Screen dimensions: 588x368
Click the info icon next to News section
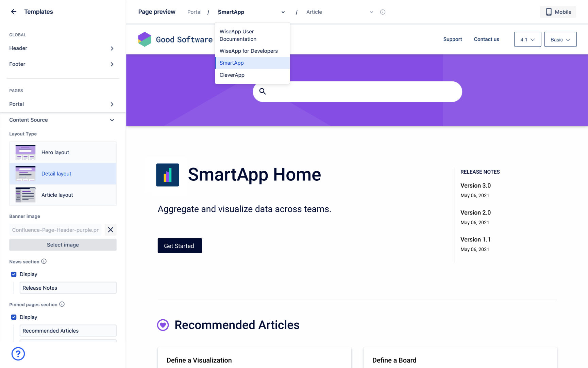tap(44, 261)
